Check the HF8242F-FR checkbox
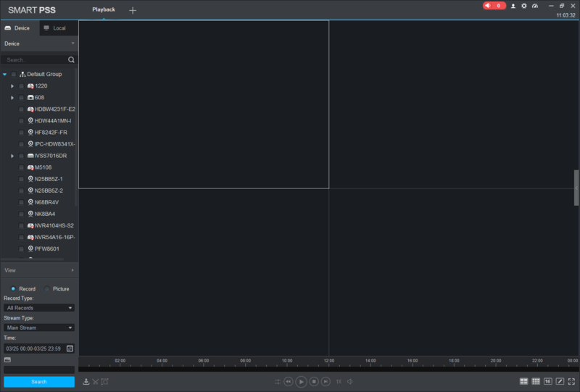The image size is (580, 392). (21, 133)
